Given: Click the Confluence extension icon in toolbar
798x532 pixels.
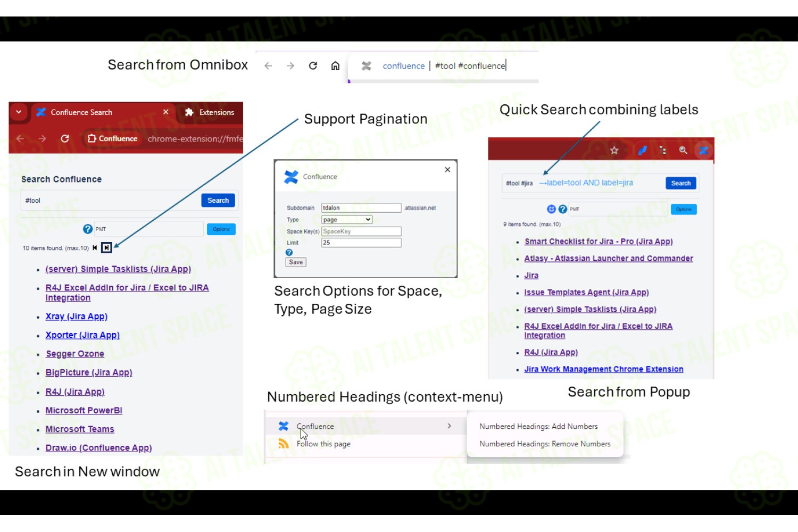Looking at the screenshot, I should point(703,151).
